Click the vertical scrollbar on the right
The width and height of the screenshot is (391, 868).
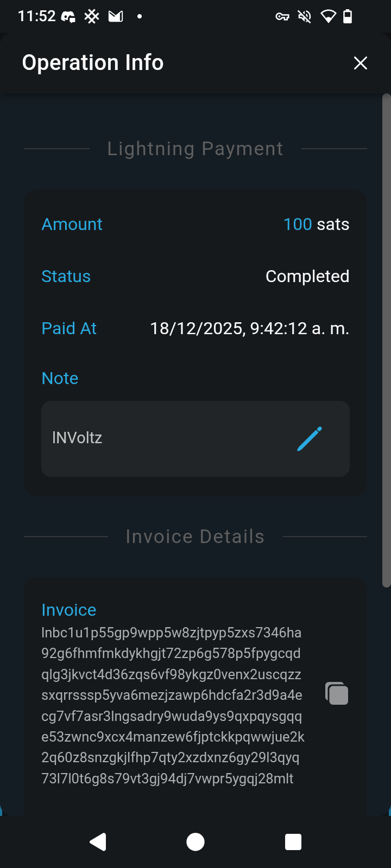386,342
